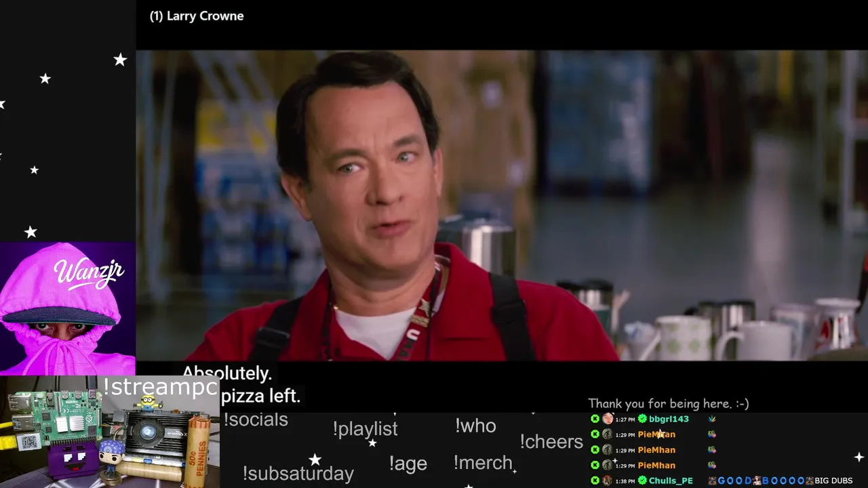Click the Larry Crowne movie video frame

tap(502, 205)
